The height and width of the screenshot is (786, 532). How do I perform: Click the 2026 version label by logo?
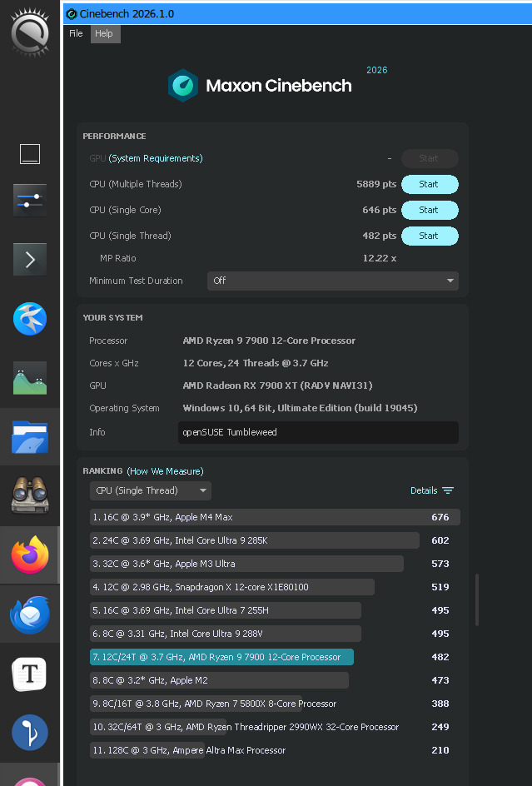[x=376, y=70]
